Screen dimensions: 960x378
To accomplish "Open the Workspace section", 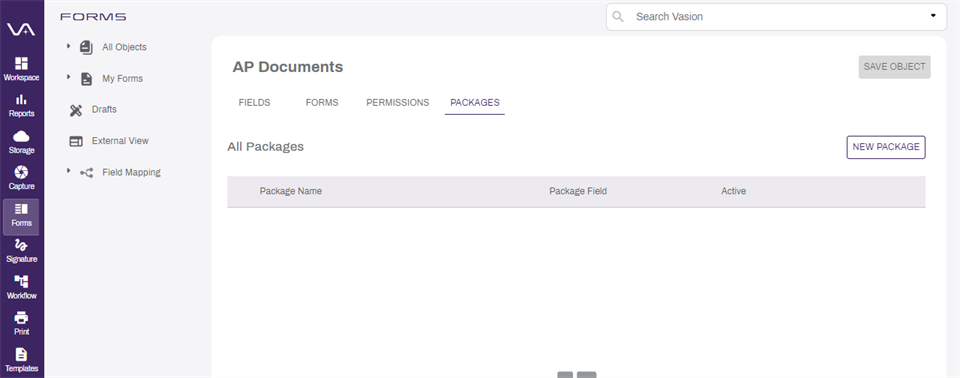I will click(x=21, y=69).
